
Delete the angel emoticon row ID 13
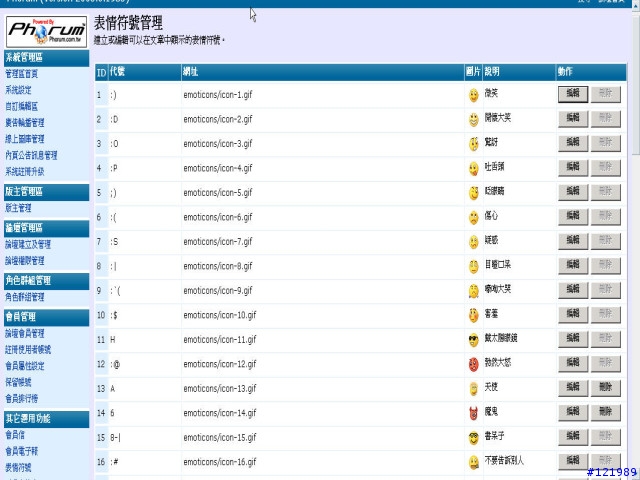[x=606, y=388]
